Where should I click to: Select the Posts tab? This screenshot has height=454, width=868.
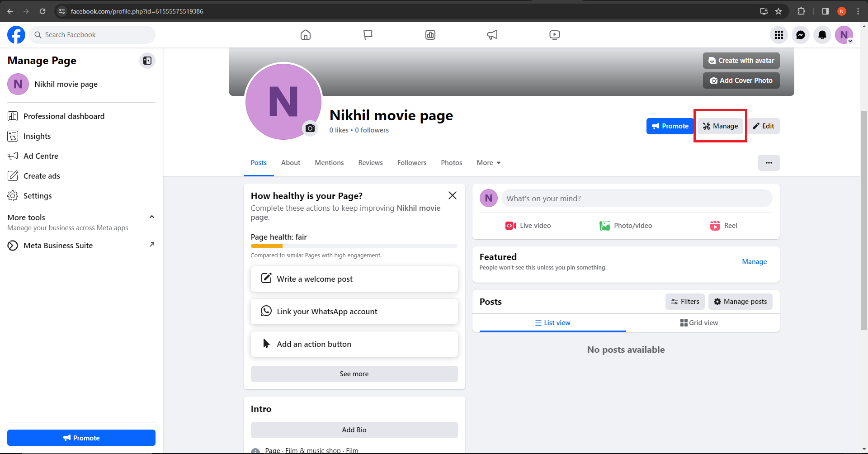259,163
